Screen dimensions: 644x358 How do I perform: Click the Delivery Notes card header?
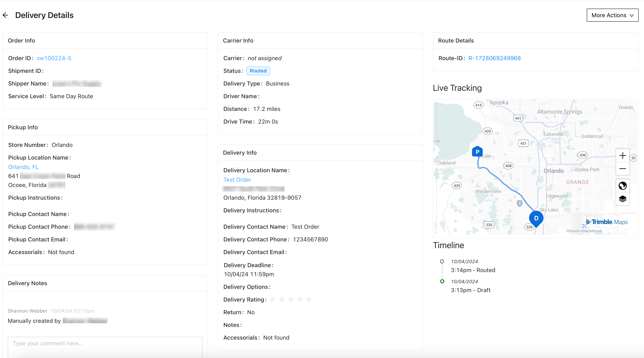[x=105, y=283]
